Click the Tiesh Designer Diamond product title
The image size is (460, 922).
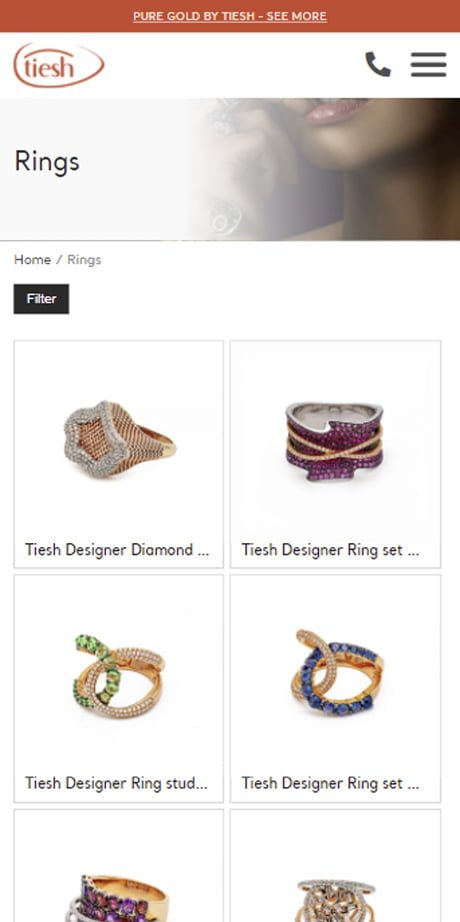pyautogui.click(x=117, y=550)
